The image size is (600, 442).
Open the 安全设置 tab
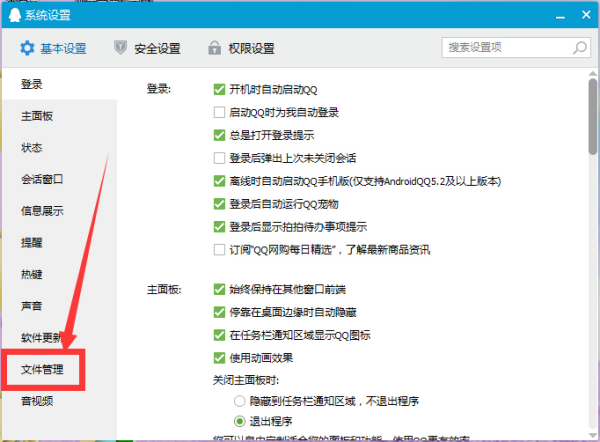(x=147, y=48)
